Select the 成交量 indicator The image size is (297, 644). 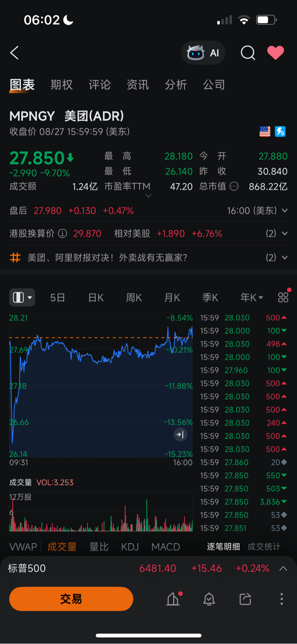coord(62,547)
